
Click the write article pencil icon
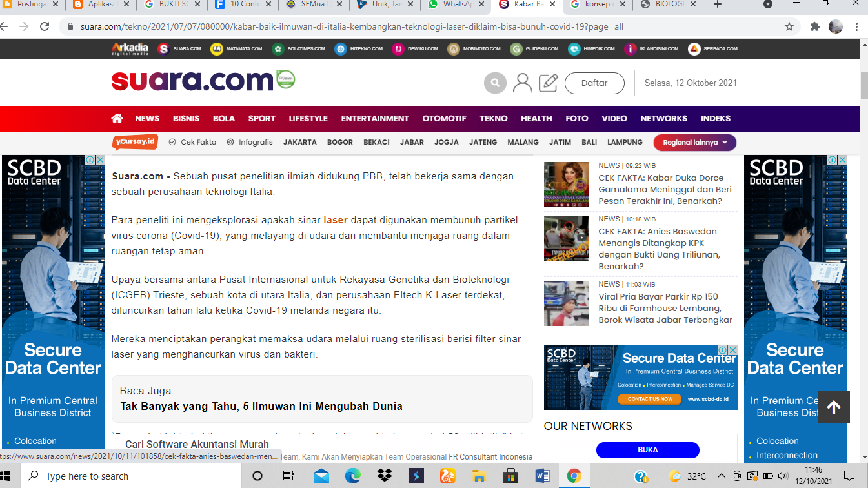(548, 83)
